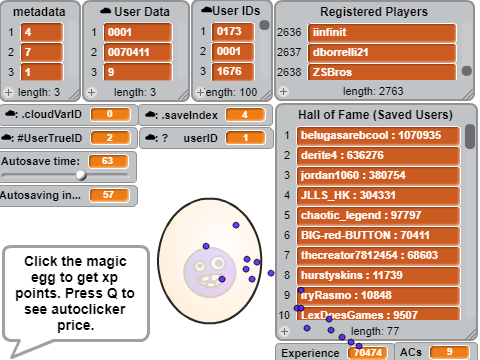480x360 pixels.
Task: Click the Autosave time slider knob
Action: click(81, 175)
